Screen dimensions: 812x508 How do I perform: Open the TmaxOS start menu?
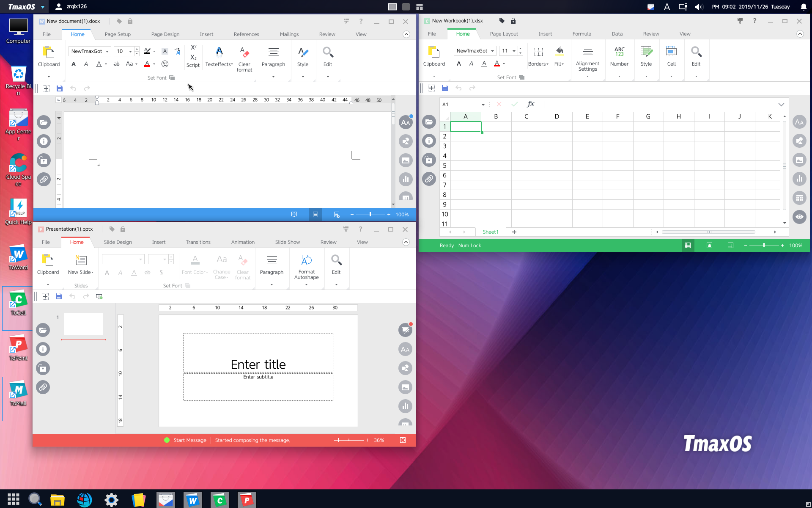(27, 7)
